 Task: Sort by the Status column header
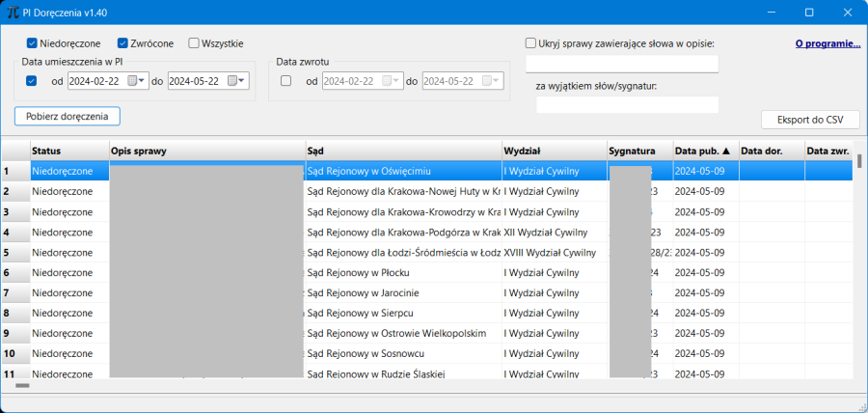click(69, 151)
